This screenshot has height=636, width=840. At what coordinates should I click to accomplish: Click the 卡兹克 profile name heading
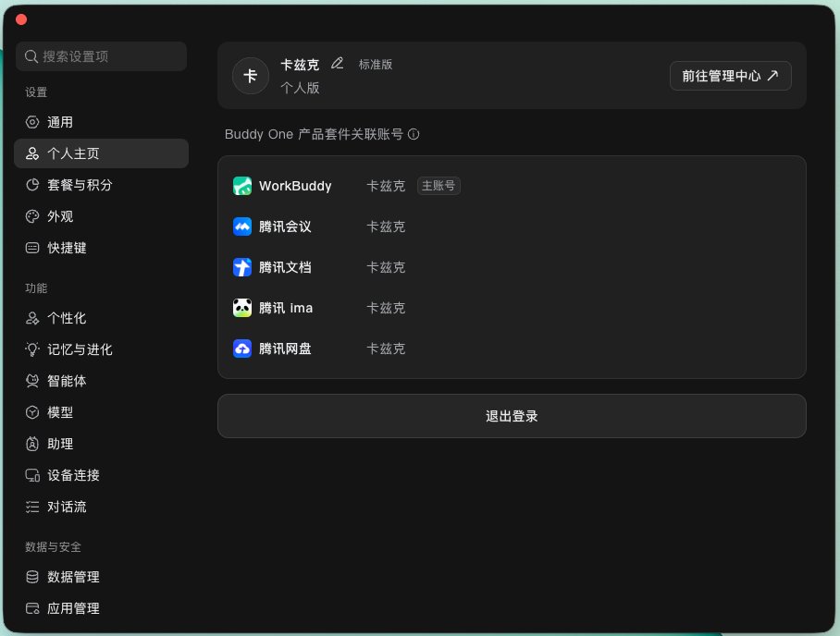(300, 65)
